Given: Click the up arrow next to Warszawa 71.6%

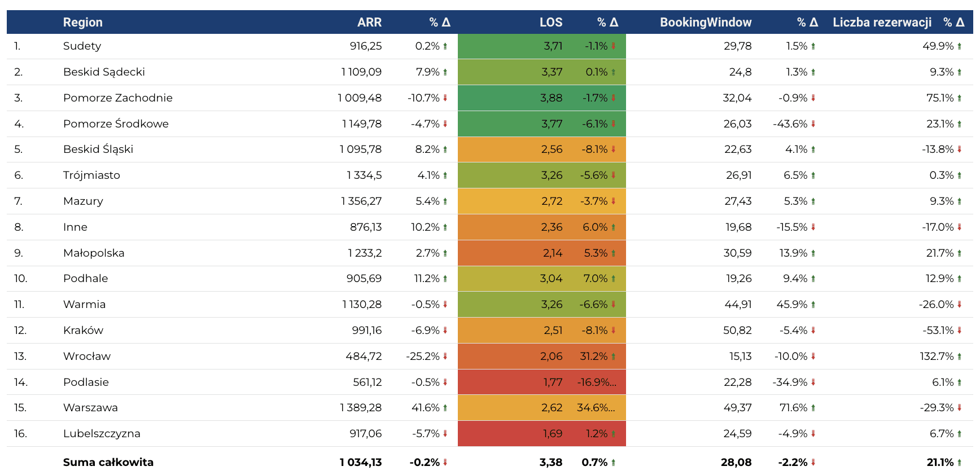Looking at the screenshot, I should (x=813, y=408).
